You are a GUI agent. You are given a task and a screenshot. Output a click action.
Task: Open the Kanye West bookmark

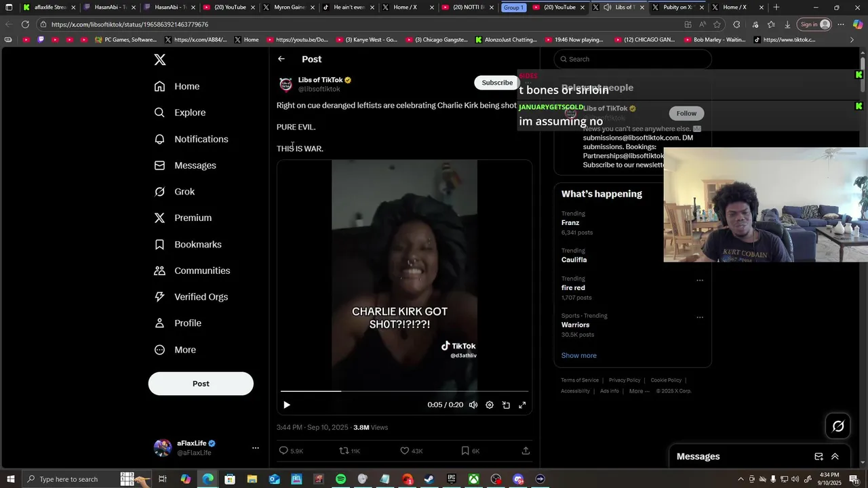[367, 40]
